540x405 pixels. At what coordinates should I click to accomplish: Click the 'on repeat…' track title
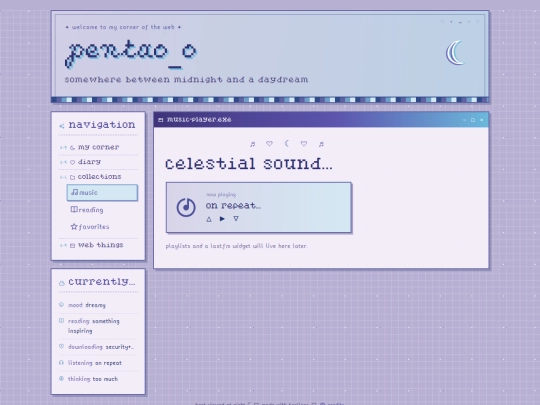(233, 206)
